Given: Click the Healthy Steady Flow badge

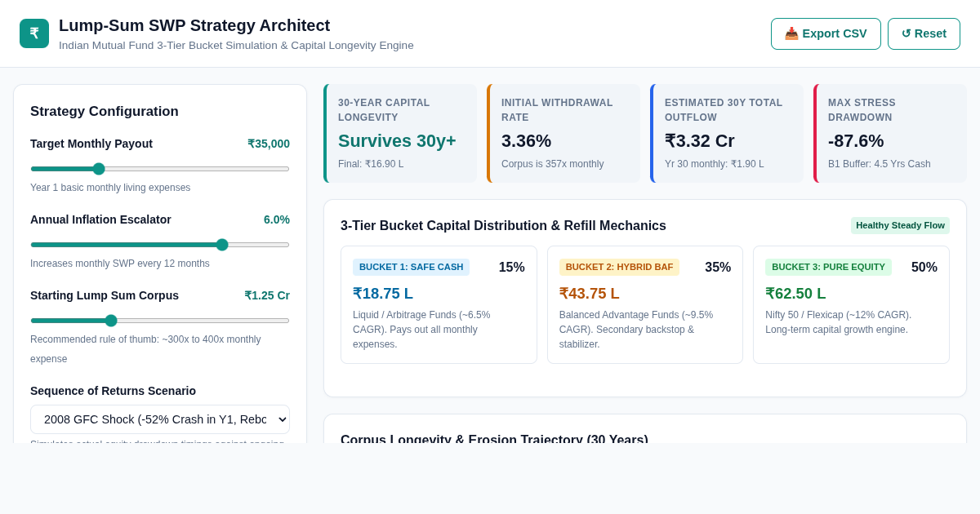Looking at the screenshot, I should 900,225.
